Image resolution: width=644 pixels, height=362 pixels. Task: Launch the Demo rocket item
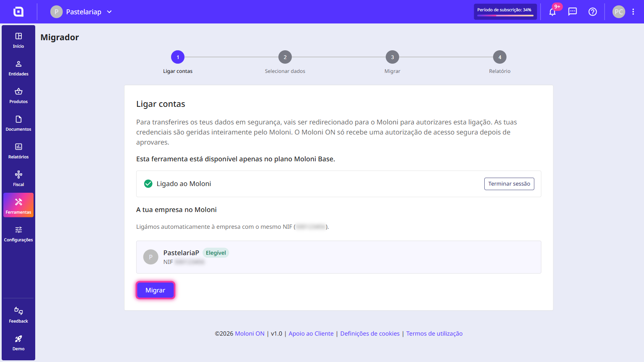point(18,343)
